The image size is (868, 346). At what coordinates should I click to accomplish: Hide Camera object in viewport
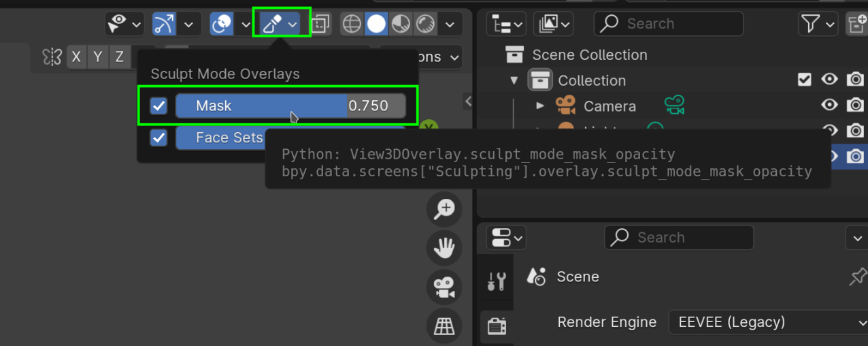(x=829, y=105)
